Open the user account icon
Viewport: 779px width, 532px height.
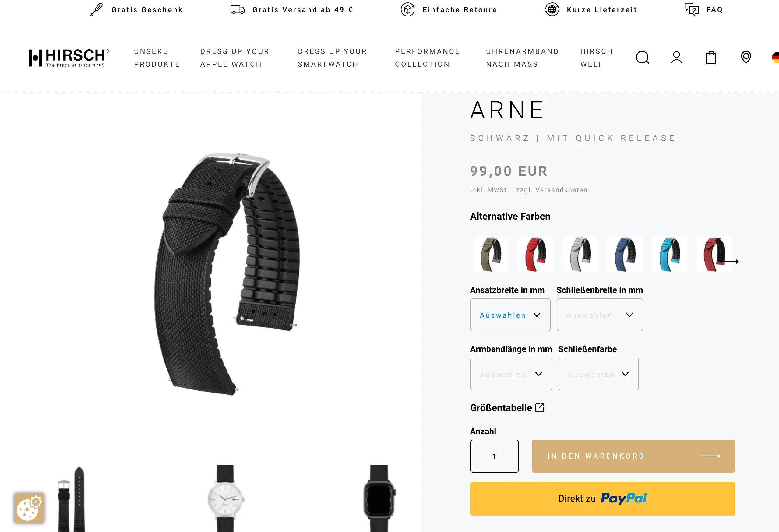coord(676,57)
